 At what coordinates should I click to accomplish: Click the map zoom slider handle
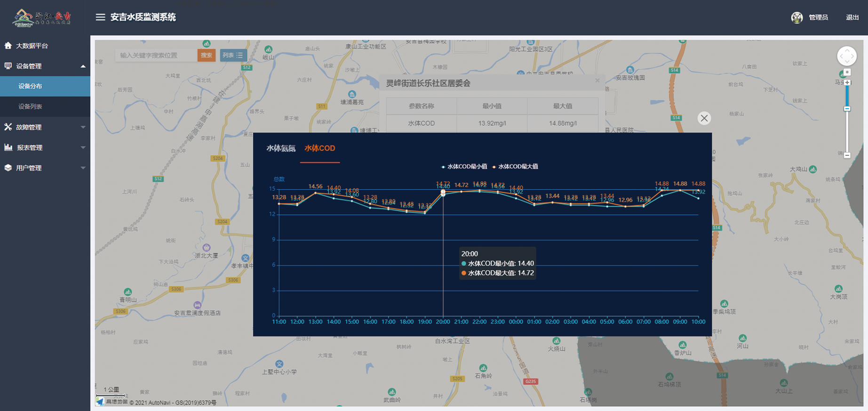point(847,109)
